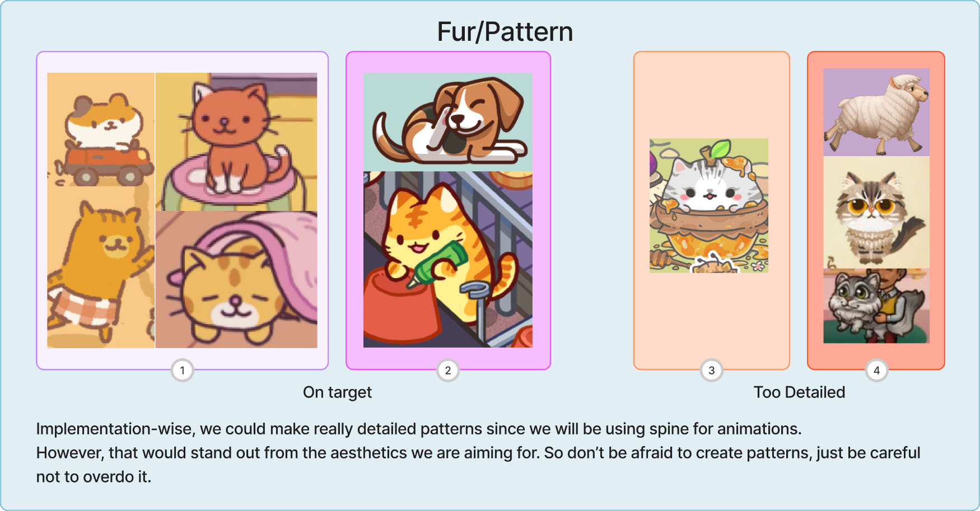Select the grey squirrel with boy image
This screenshot has width=980, height=511.
tap(876, 306)
